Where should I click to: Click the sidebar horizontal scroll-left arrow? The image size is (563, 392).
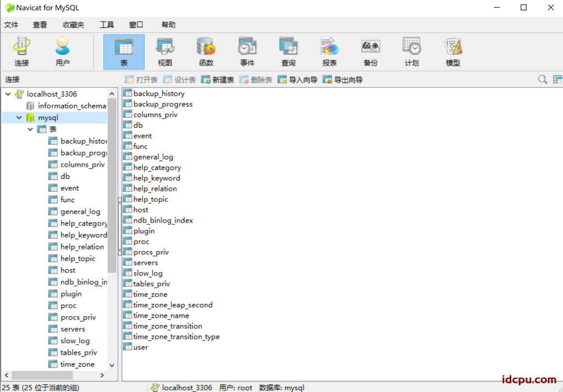click(7, 375)
